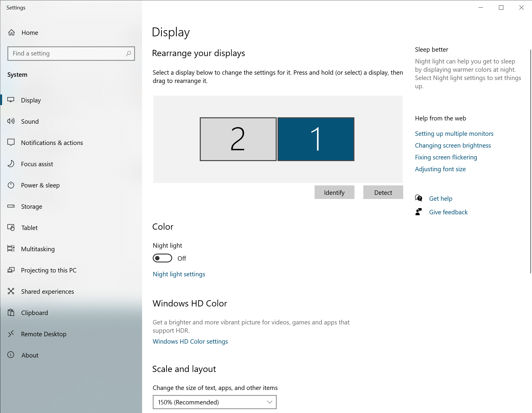The width and height of the screenshot is (532, 413).
Task: Click the Shared experiences icon
Action: (x=11, y=291)
